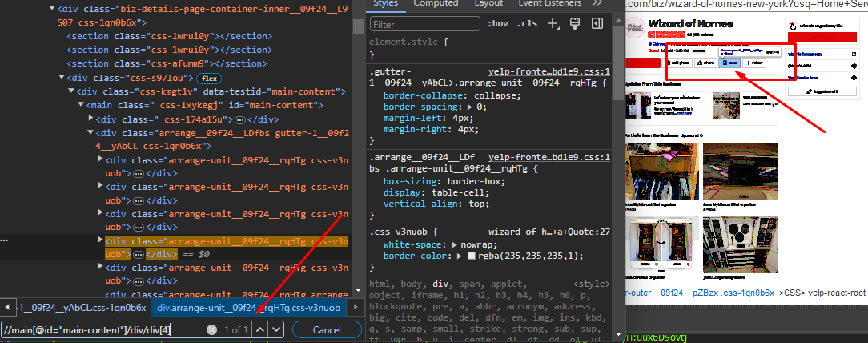Collapse the main-content main element
The image size is (868, 343).
(x=82, y=105)
